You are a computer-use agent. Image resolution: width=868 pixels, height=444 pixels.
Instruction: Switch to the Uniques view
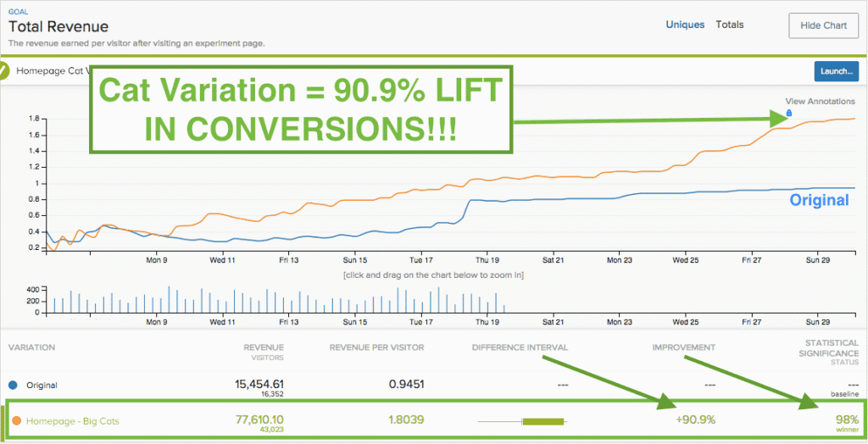click(x=685, y=25)
